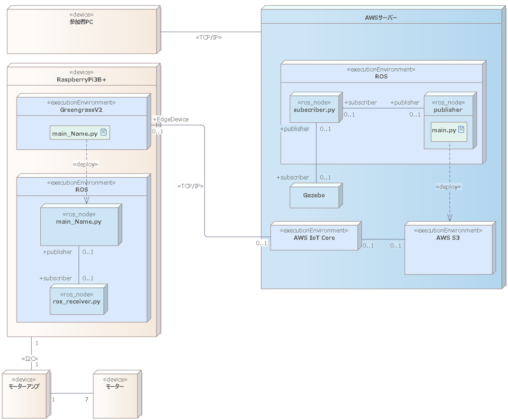Click the document icon in GreengrassV2 main_Name.py artifact

point(104,133)
